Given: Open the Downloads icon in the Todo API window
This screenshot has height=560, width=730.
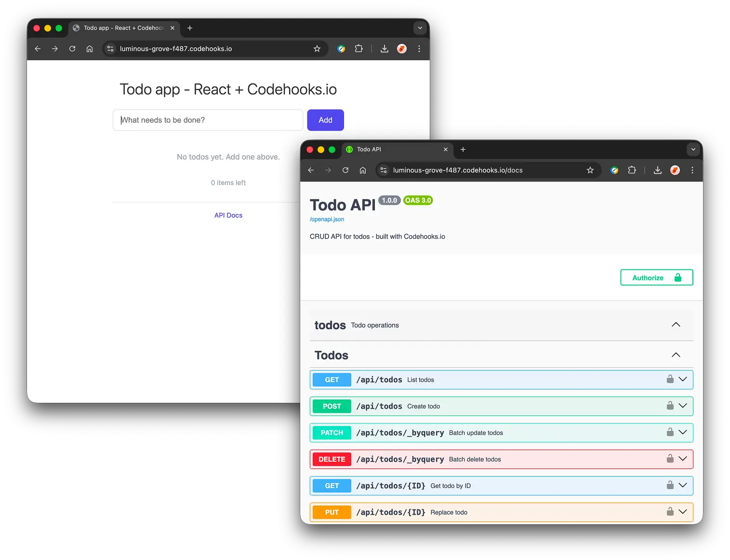Looking at the screenshot, I should point(657,170).
